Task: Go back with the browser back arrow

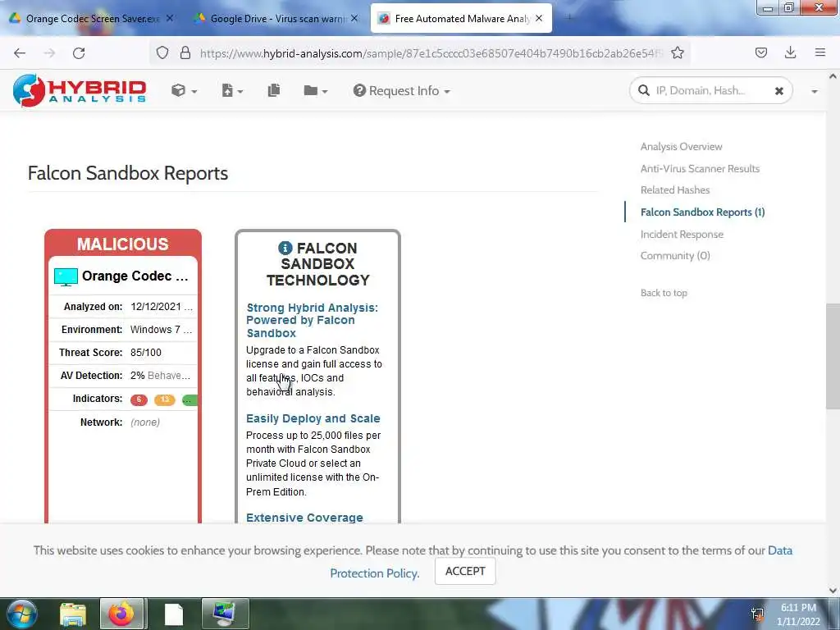Action: [20, 53]
